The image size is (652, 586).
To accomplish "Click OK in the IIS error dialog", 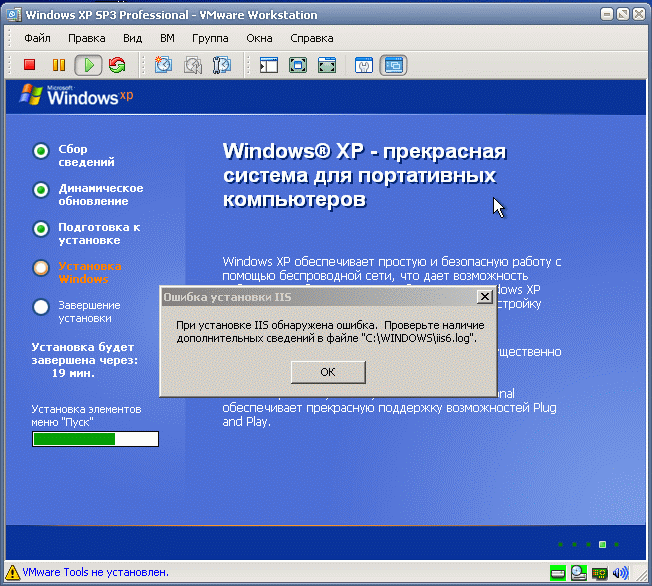I will (328, 372).
